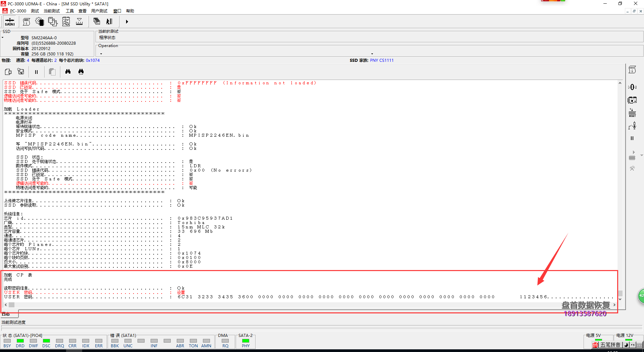Open the 测试 menu

click(35, 11)
